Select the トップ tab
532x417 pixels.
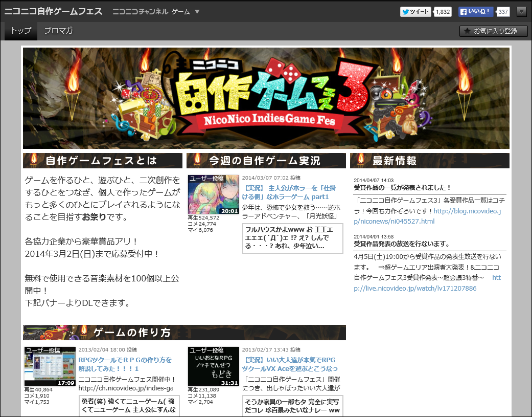(20, 31)
